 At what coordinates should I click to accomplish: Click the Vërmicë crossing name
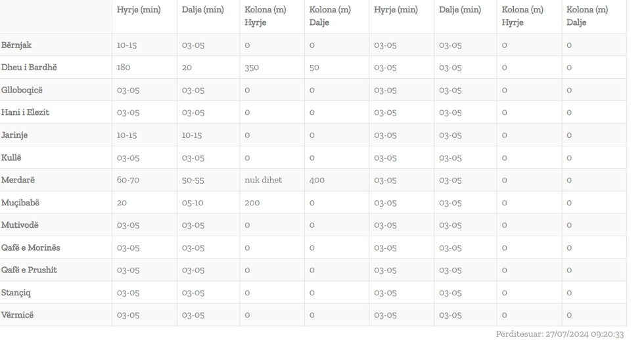pos(18,315)
